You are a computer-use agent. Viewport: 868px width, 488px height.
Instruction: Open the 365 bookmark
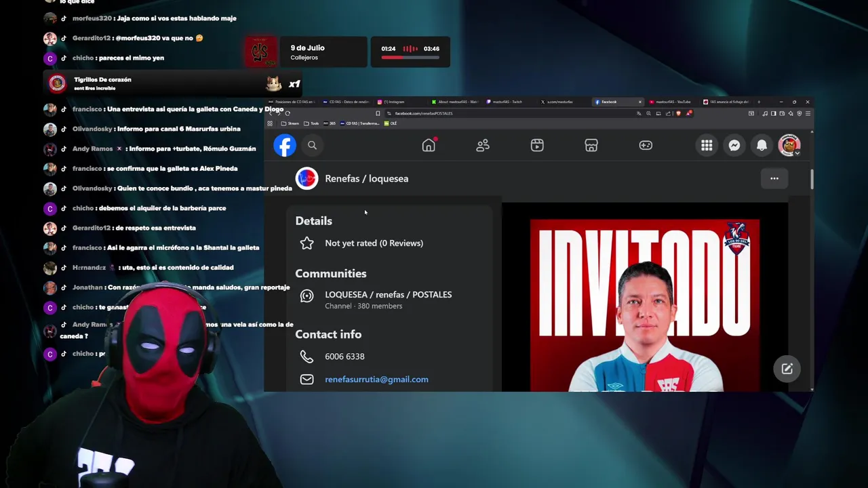click(330, 123)
